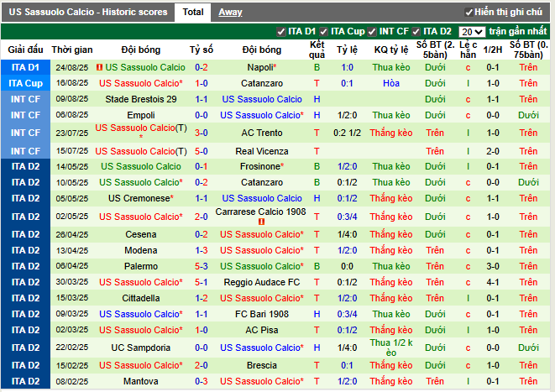The height and width of the screenshot is (392, 555).
Task: Open Empoli team link
Action: coord(141,115)
